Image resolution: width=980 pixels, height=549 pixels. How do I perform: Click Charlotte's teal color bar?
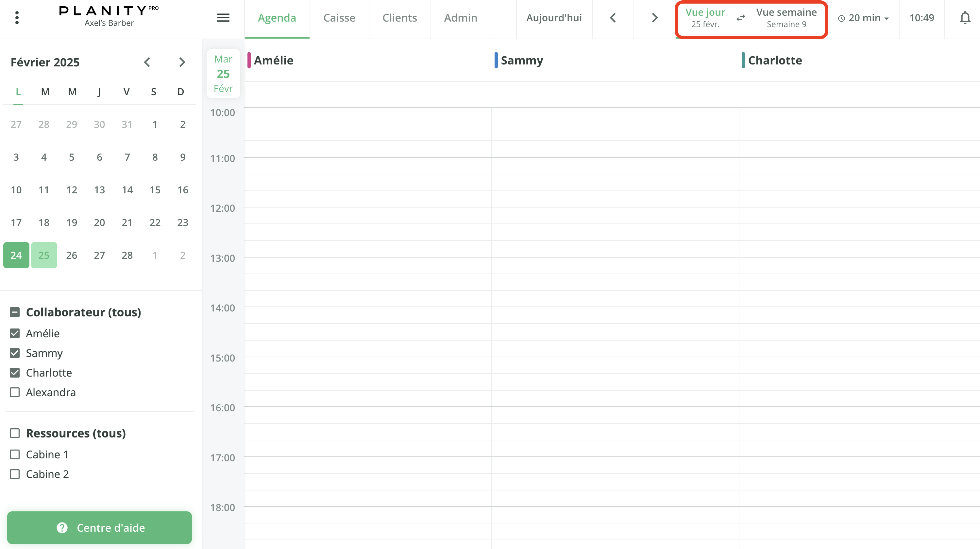click(743, 60)
